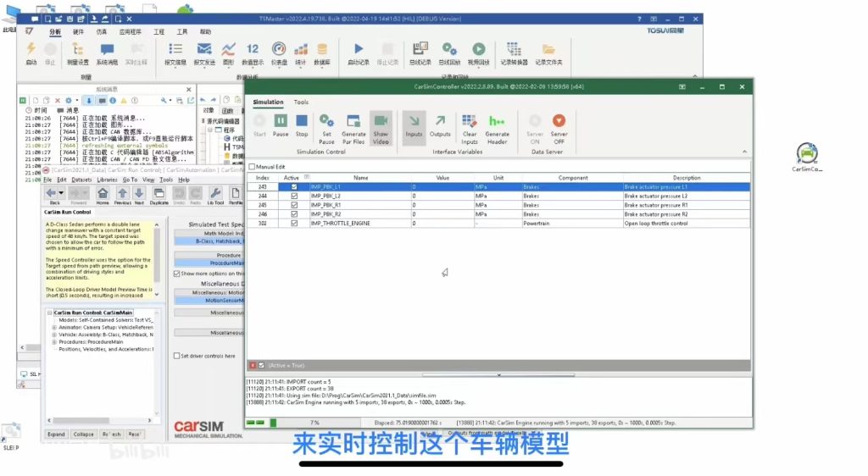Viewport: 868px width, 476px height.
Task: Open the Tools tab in CarSimController
Action: point(301,102)
